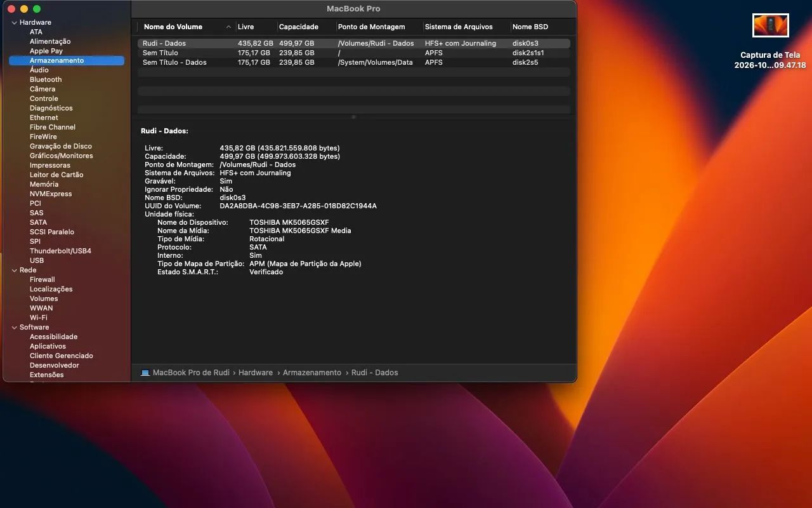Viewport: 812px width, 508px height.
Task: Open Acessibilidade under Software
Action: tap(53, 337)
